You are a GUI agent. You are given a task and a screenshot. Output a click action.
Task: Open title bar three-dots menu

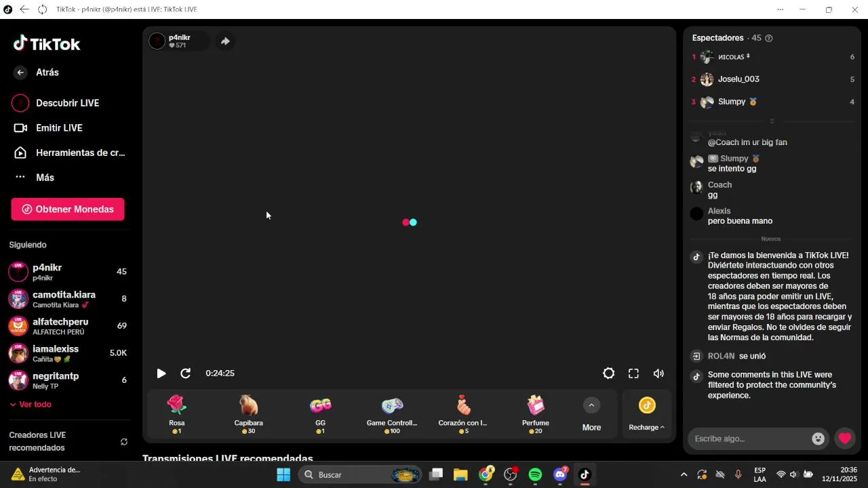[x=780, y=9]
